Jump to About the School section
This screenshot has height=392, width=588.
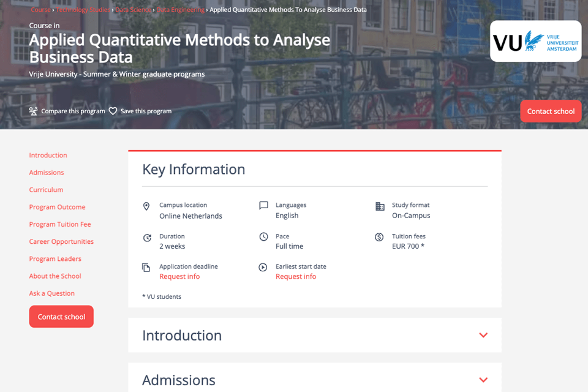pos(55,276)
